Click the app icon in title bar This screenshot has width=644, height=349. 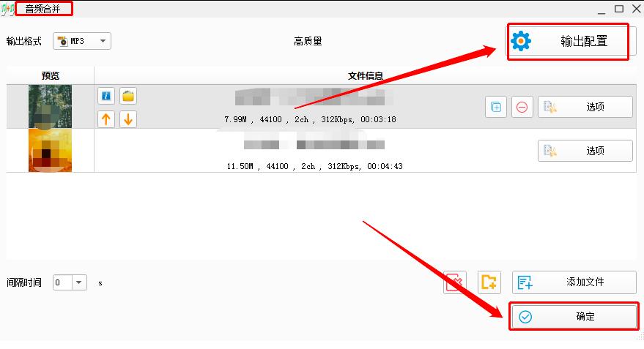click(7, 9)
